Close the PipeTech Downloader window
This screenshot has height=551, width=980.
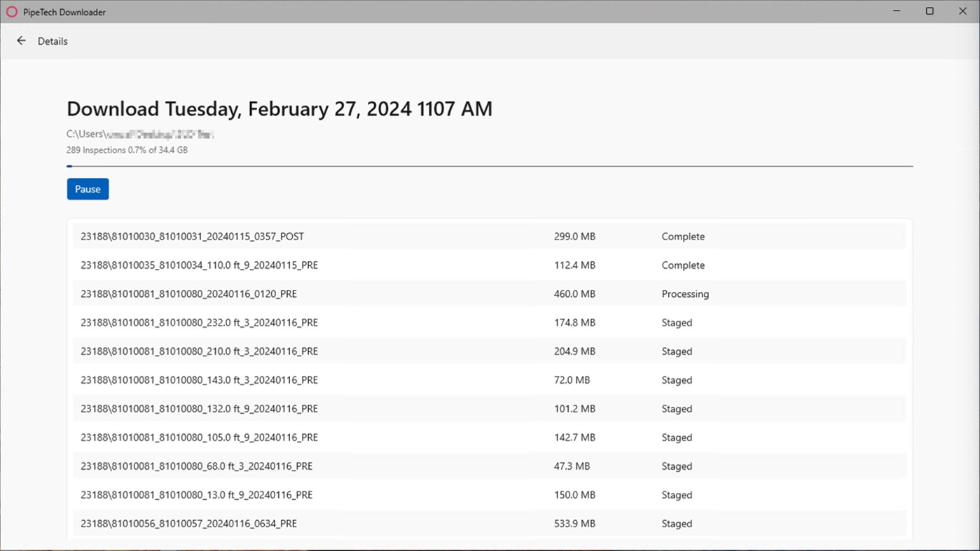(x=962, y=11)
